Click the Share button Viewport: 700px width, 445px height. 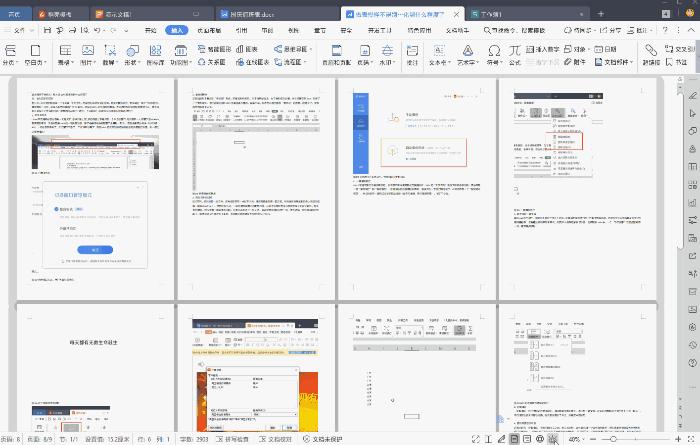(610, 30)
